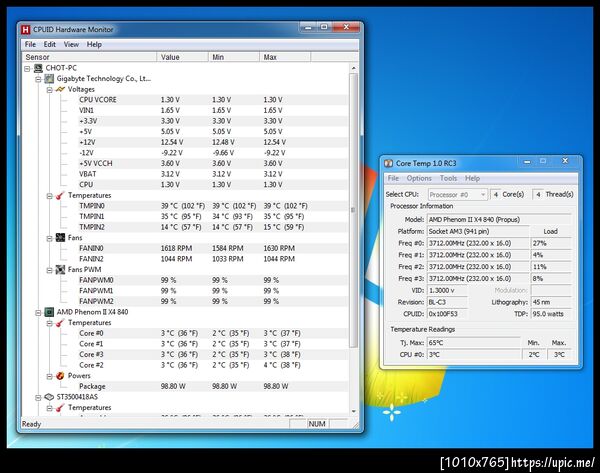Collapse the ST3500418AS drive node

pyautogui.click(x=38, y=398)
